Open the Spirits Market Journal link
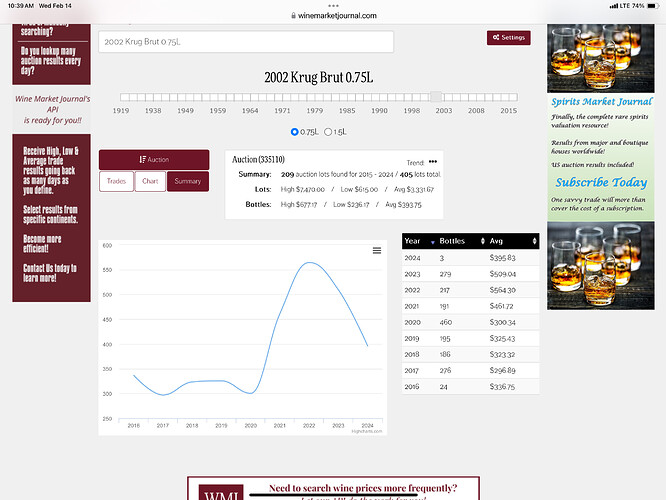The width and height of the screenshot is (666, 500). 601,102
